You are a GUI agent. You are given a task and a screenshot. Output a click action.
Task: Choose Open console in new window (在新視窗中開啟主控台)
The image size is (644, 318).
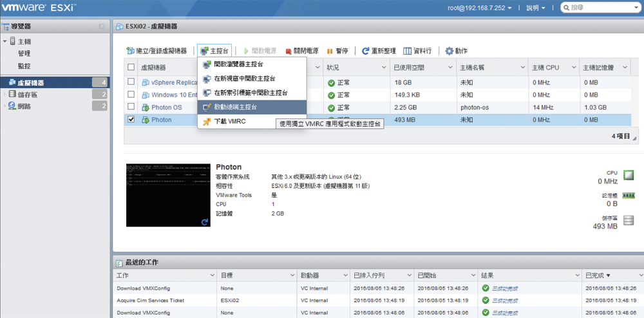(x=252, y=79)
